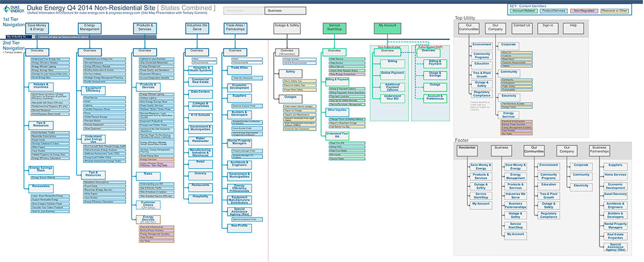Select Economic Development under Trade Allies column
This screenshot has width=644, height=262.
238,86
